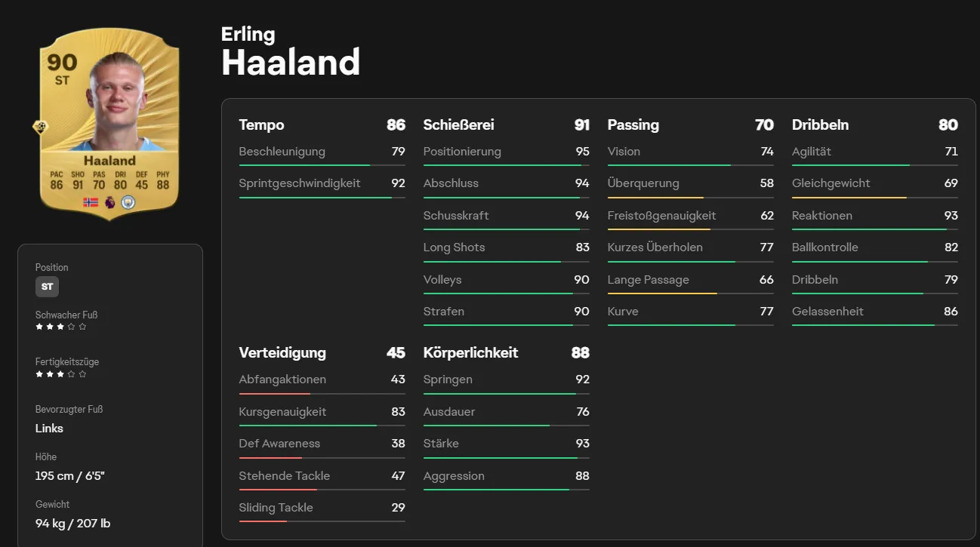Click the Manchester City club badge
The width and height of the screenshot is (980, 547).
pyautogui.click(x=128, y=202)
